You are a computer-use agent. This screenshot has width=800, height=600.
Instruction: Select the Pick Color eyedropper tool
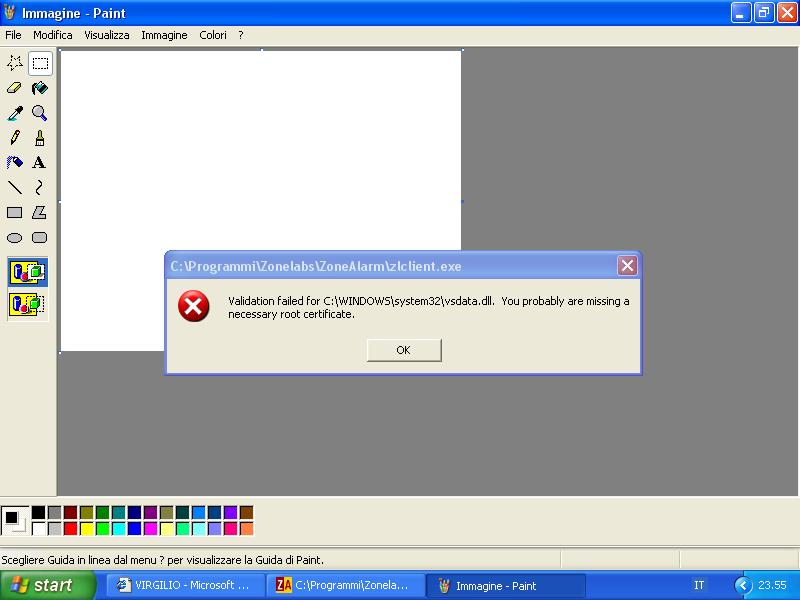click(x=15, y=113)
